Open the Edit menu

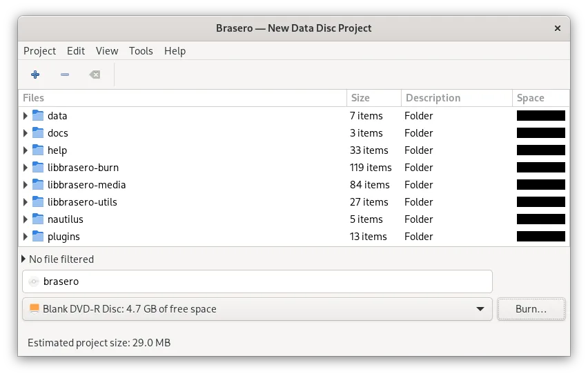pos(76,50)
